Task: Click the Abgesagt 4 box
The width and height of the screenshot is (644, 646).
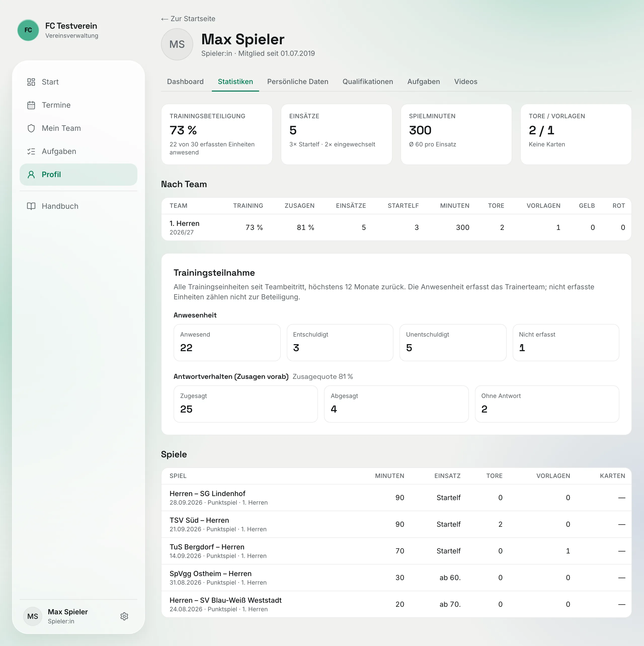Action: pyautogui.click(x=396, y=404)
